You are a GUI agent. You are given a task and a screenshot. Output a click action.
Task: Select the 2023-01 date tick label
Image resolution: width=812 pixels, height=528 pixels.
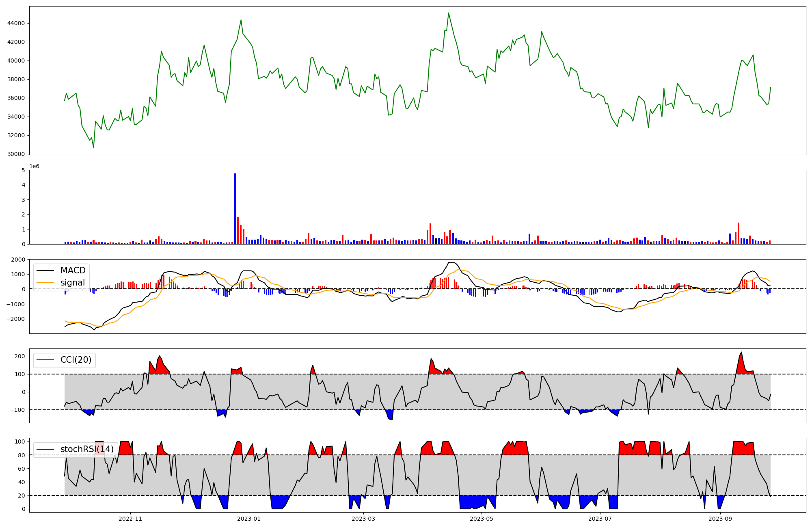(249, 519)
